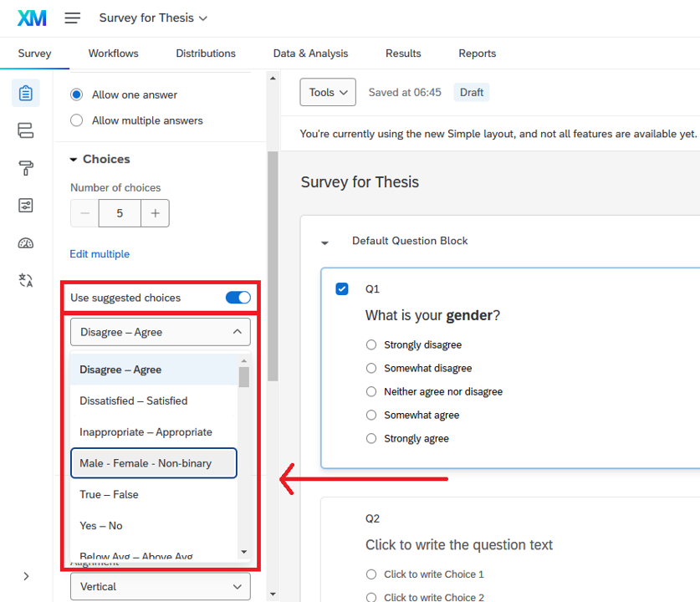
Task: Click the Edit multiple link
Action: pos(100,254)
